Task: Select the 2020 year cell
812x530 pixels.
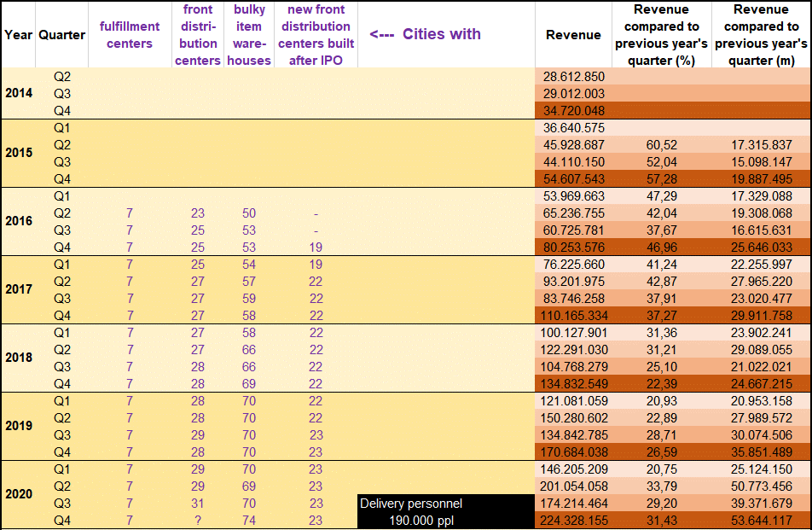Action: coord(19,494)
